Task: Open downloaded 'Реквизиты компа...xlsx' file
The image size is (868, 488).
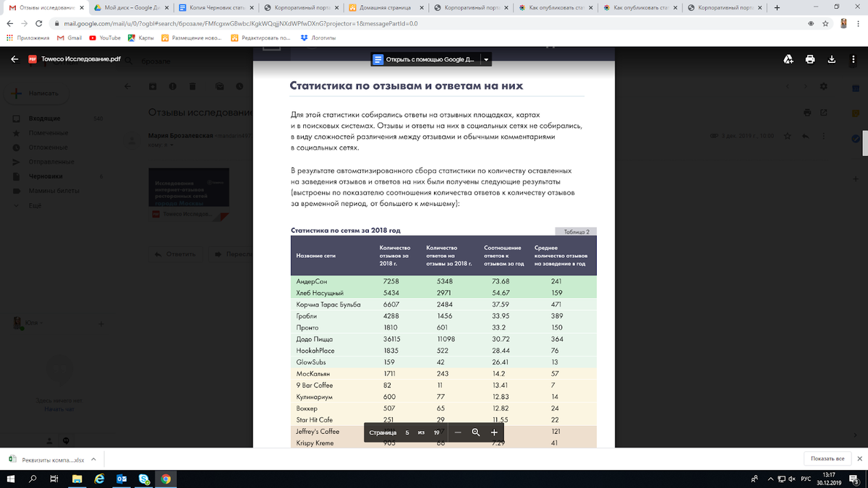Action: (x=47, y=459)
